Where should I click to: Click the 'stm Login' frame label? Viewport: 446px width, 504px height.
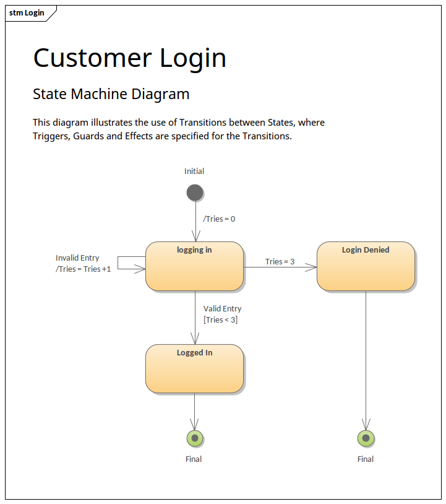(27, 13)
